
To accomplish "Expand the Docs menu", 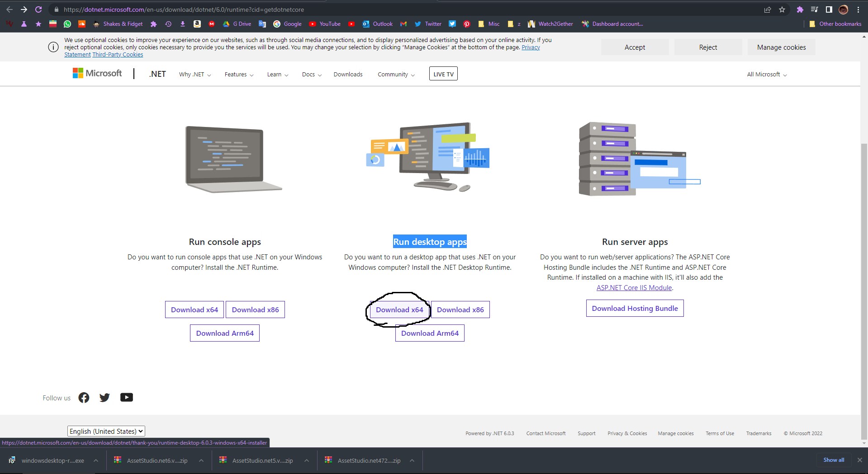I will click(312, 75).
